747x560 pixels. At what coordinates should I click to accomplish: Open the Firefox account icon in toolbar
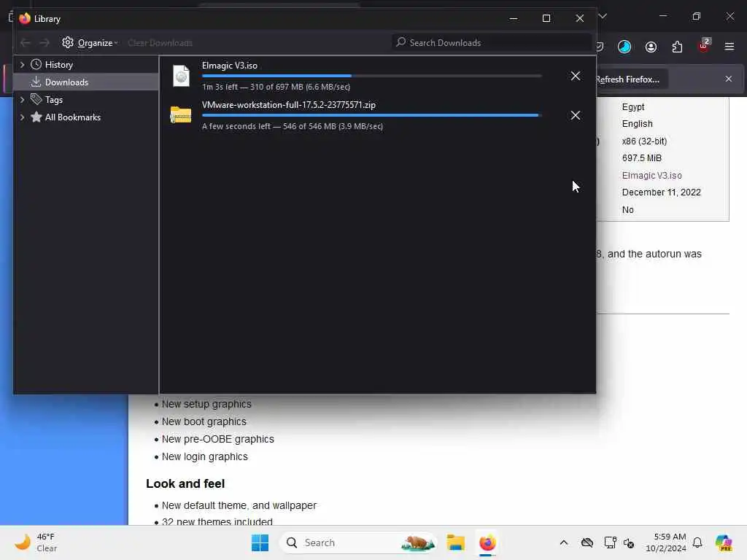(651, 47)
